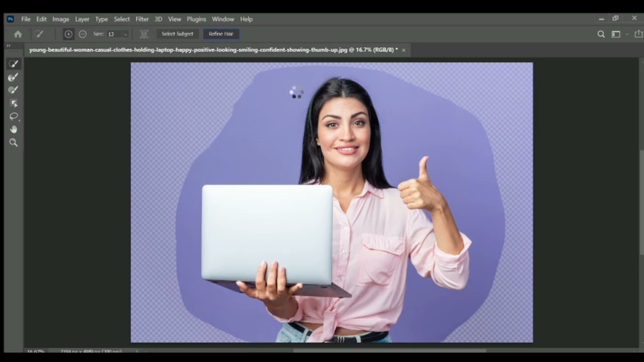
Task: Click the laptop in the canvas image
Action: click(267, 235)
